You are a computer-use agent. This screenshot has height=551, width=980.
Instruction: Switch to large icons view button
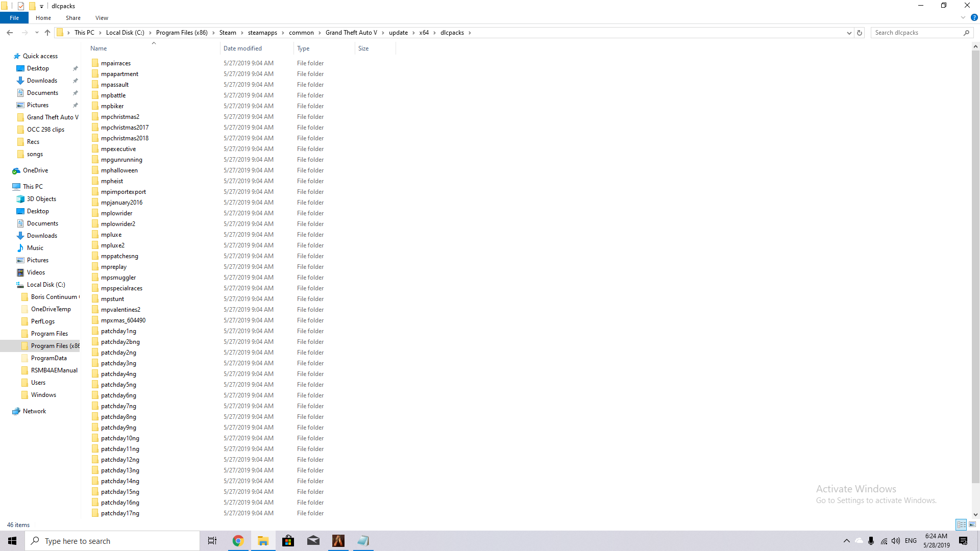(972, 524)
